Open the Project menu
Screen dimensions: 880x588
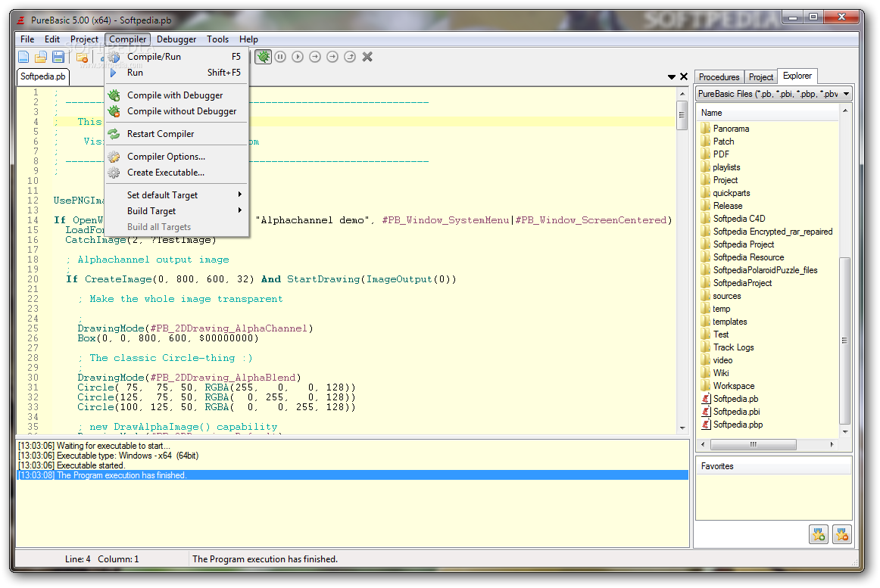pyautogui.click(x=84, y=39)
